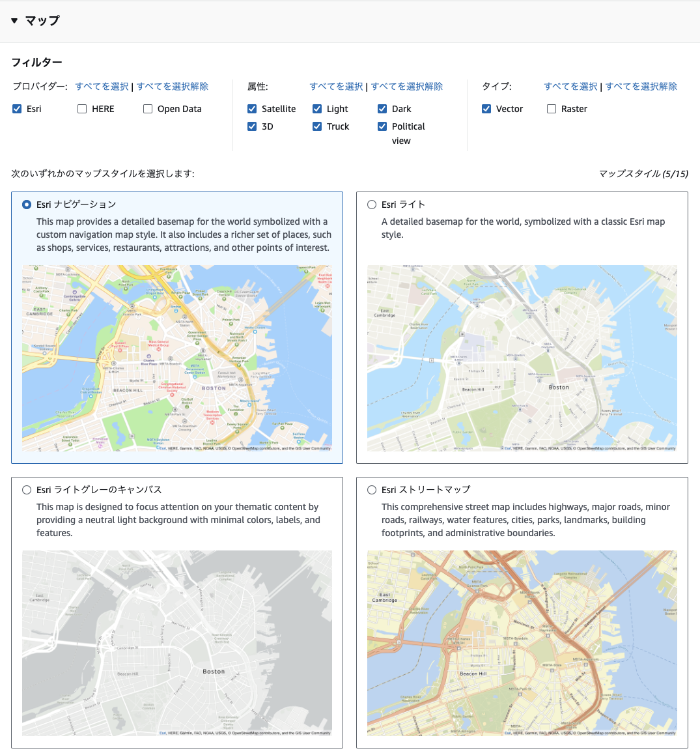This screenshot has width=700, height=755.
Task: Uncheck the Satellite attribute checkbox
Action: (252, 109)
